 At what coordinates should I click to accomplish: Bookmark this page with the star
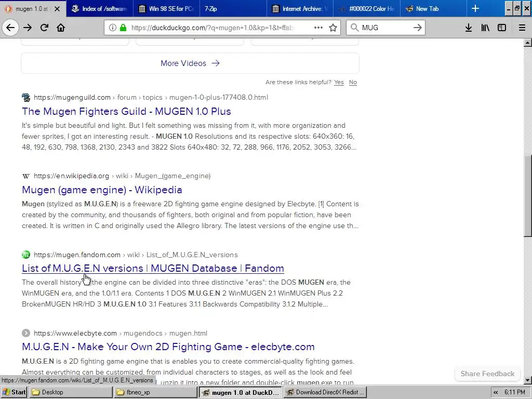(x=333, y=28)
